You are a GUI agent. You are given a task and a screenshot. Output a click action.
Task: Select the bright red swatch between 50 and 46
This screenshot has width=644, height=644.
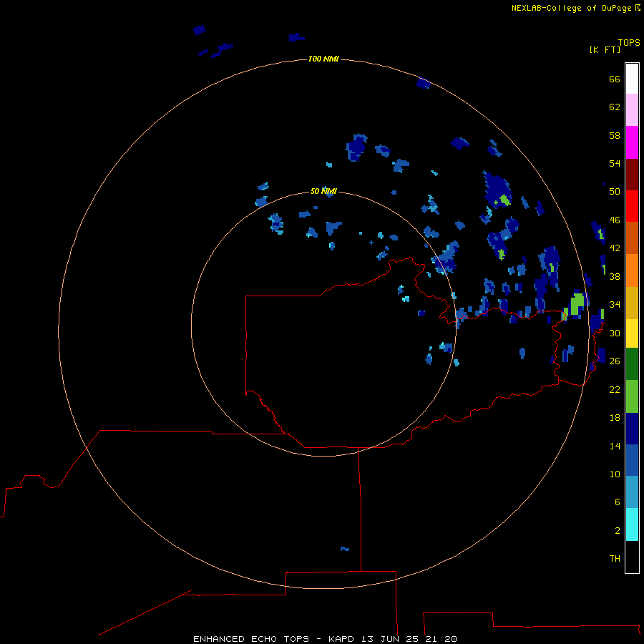click(632, 206)
